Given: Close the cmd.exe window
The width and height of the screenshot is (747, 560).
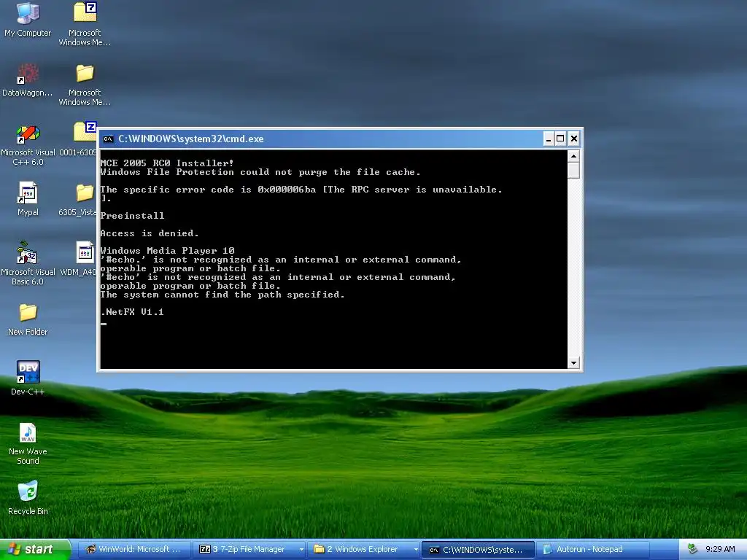Looking at the screenshot, I should point(574,139).
